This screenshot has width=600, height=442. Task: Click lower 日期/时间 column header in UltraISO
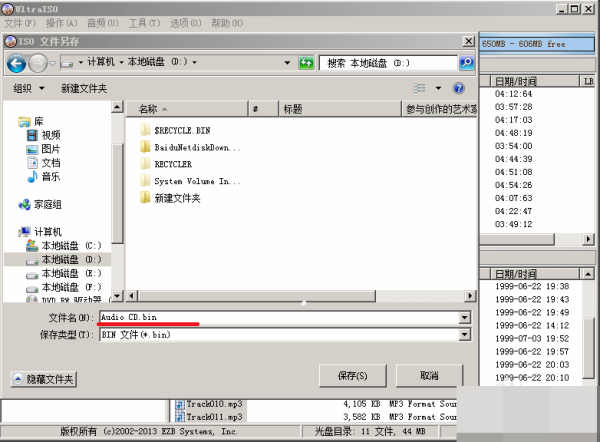click(535, 274)
